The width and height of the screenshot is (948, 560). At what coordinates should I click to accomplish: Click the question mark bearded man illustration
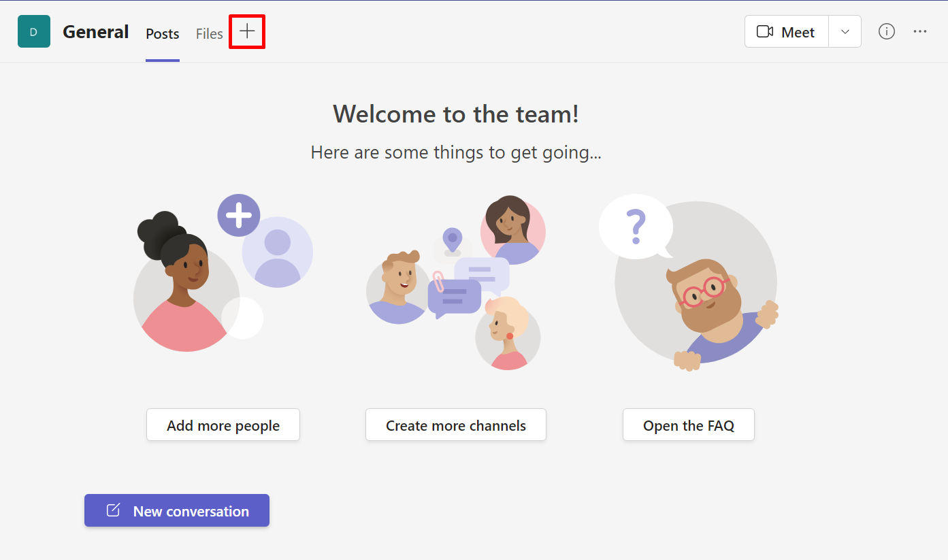pos(689,282)
